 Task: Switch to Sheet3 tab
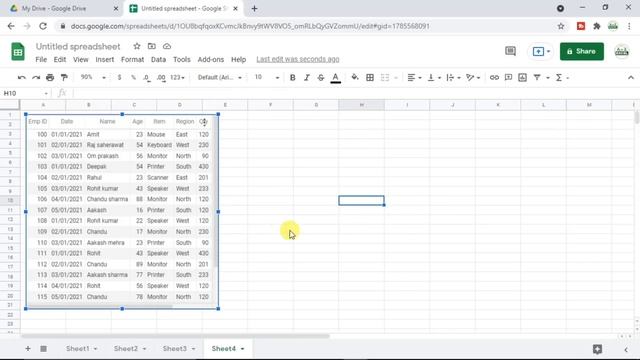tap(175, 349)
